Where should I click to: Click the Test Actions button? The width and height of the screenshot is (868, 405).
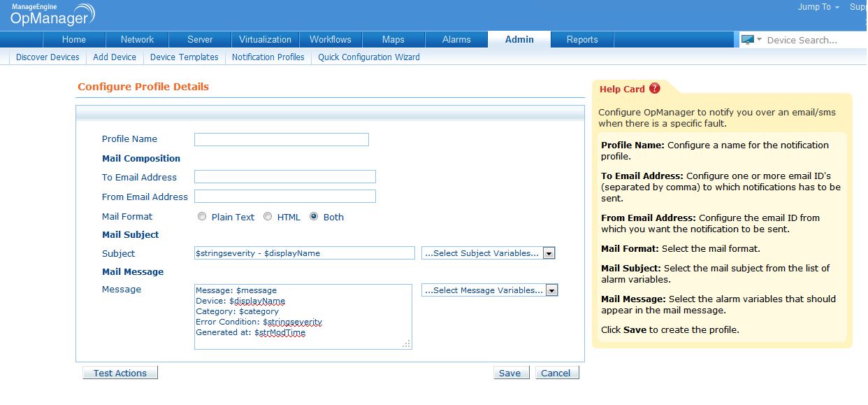coord(120,373)
